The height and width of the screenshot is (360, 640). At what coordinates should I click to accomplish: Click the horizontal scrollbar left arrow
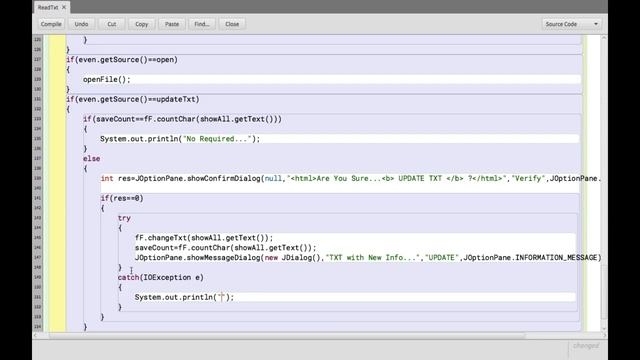(36, 336)
